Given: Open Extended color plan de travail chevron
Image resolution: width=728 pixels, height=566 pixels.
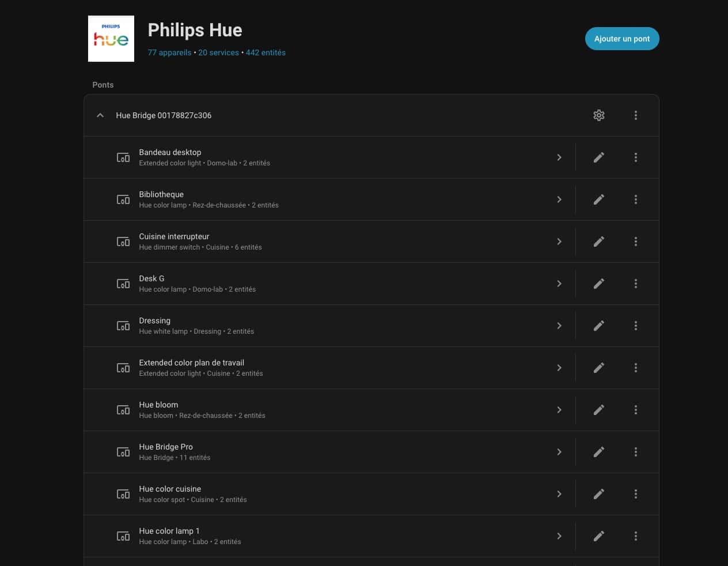Looking at the screenshot, I should point(559,368).
